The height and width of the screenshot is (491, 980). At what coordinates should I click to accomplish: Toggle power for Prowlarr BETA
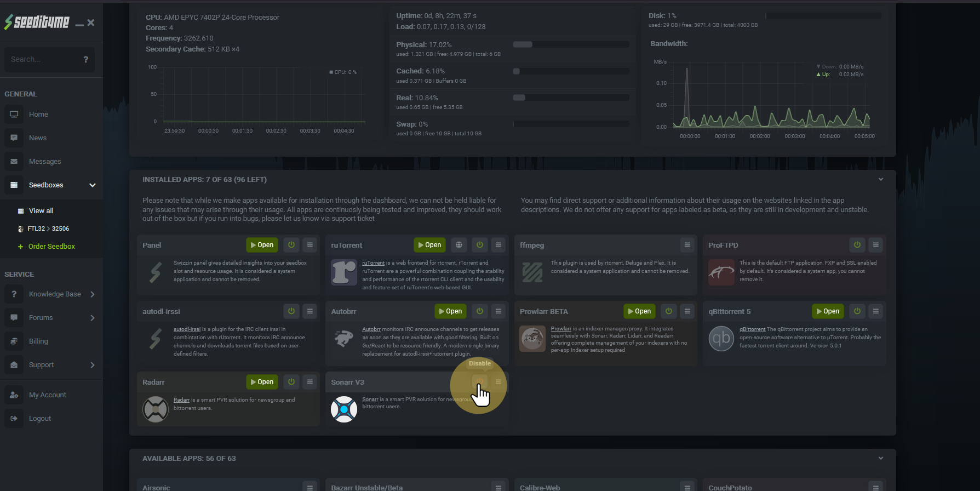669,311
